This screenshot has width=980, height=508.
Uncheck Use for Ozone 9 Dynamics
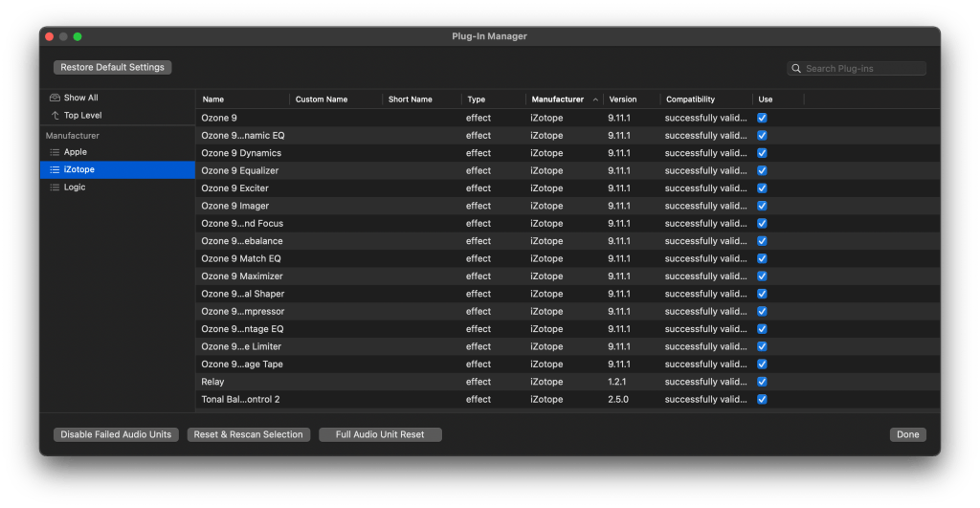(x=762, y=152)
